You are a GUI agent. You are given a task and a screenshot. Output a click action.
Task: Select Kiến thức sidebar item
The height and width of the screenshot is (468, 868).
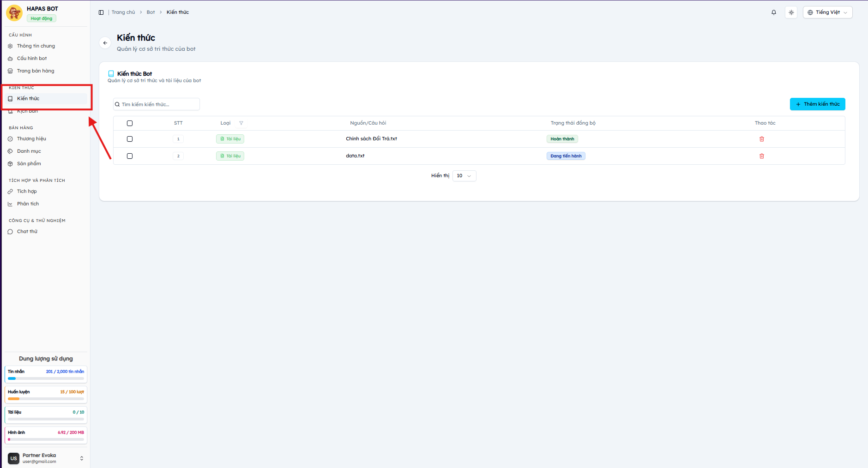pyautogui.click(x=45, y=99)
